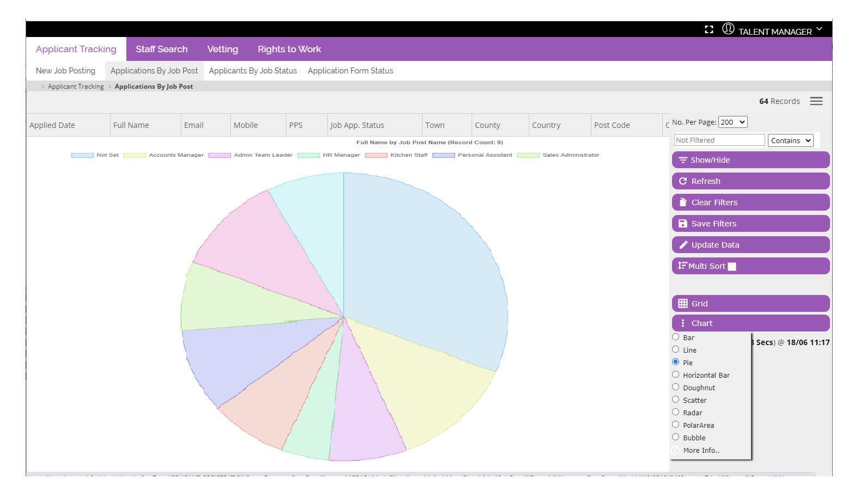Select the PolarArea chart radio button
This screenshot has height=504, width=867.
click(676, 425)
